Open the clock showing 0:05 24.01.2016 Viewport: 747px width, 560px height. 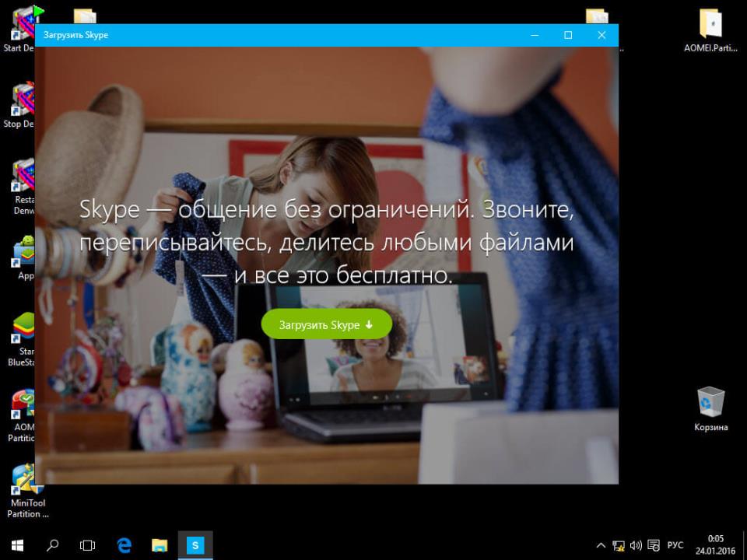point(716,545)
